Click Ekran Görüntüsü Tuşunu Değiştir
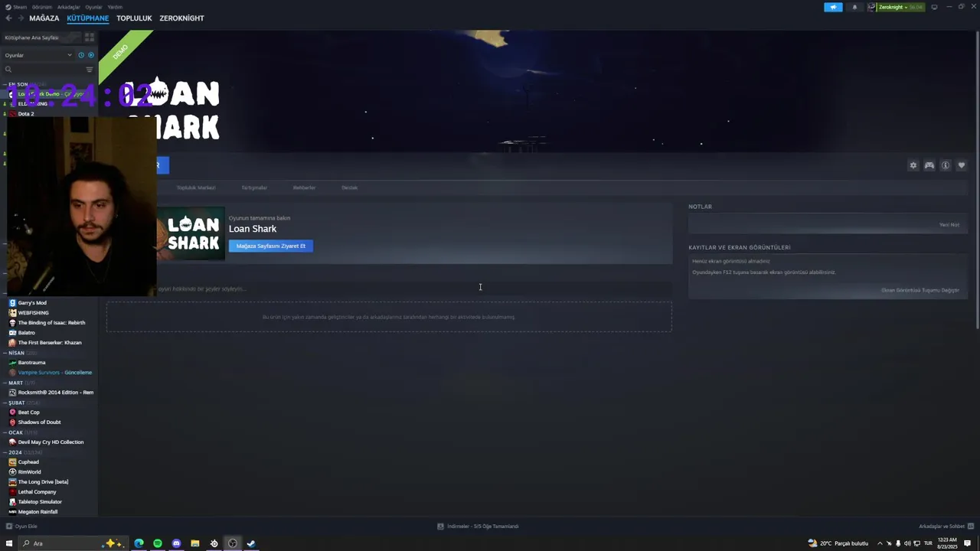 [920, 290]
